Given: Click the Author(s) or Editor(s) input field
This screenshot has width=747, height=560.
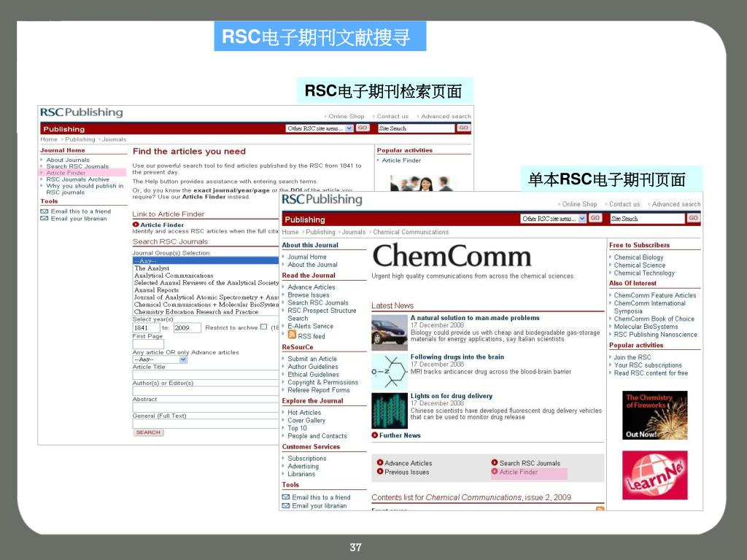Looking at the screenshot, I should [x=205, y=391].
